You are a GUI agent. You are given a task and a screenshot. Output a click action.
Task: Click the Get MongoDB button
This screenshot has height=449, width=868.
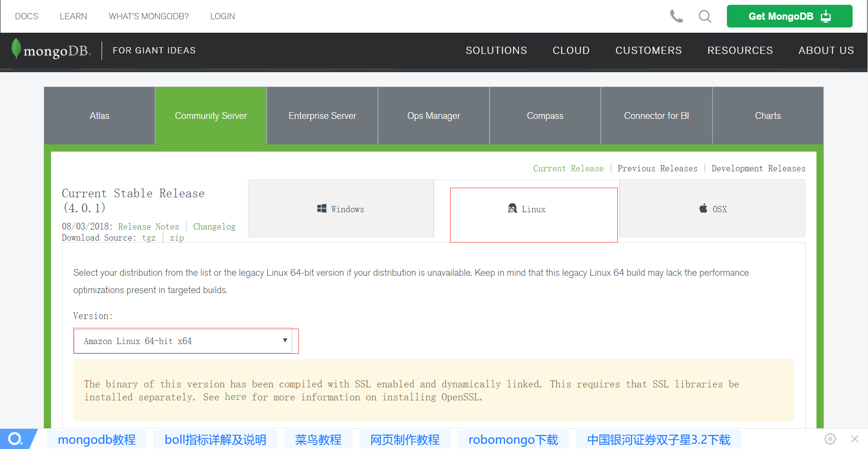pyautogui.click(x=790, y=16)
